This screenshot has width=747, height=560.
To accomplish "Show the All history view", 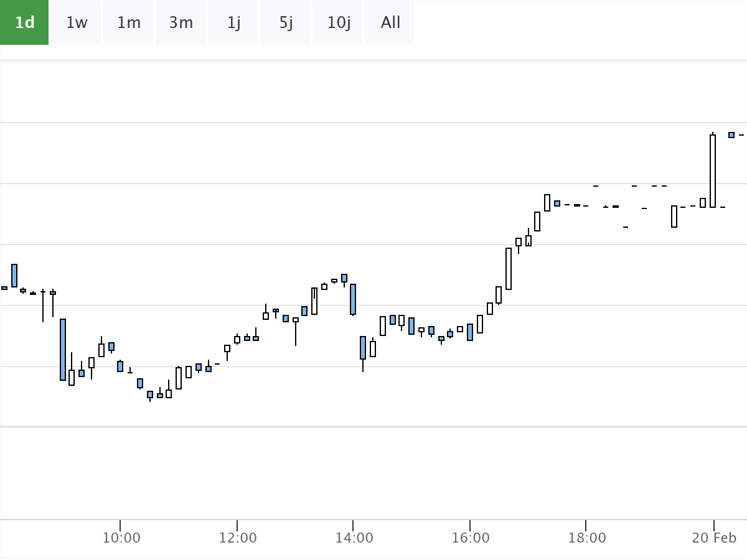I will pyautogui.click(x=389, y=22).
